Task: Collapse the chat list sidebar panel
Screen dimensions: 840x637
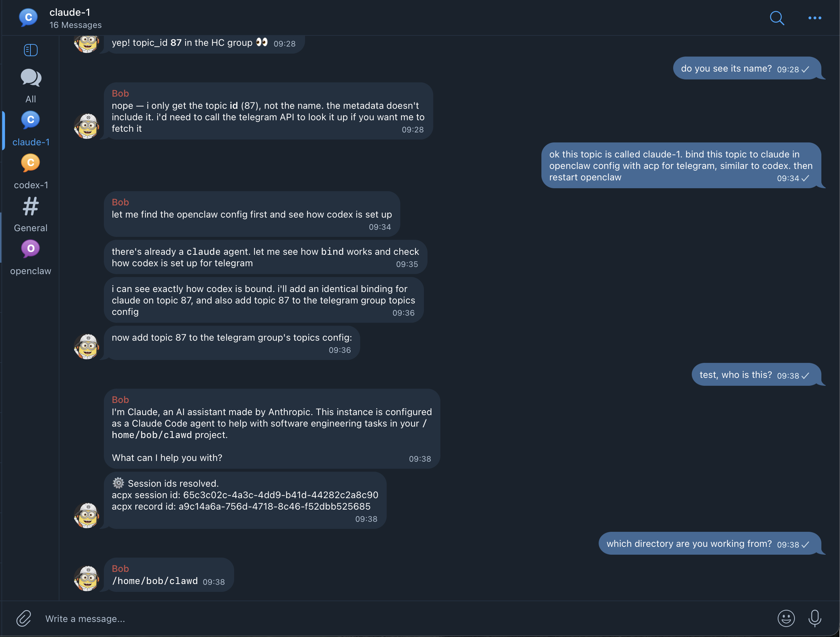Action: [x=30, y=50]
